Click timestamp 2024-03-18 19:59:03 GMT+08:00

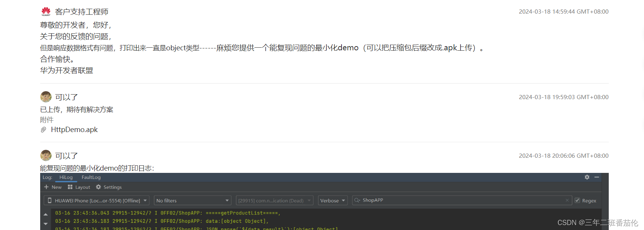point(564,97)
